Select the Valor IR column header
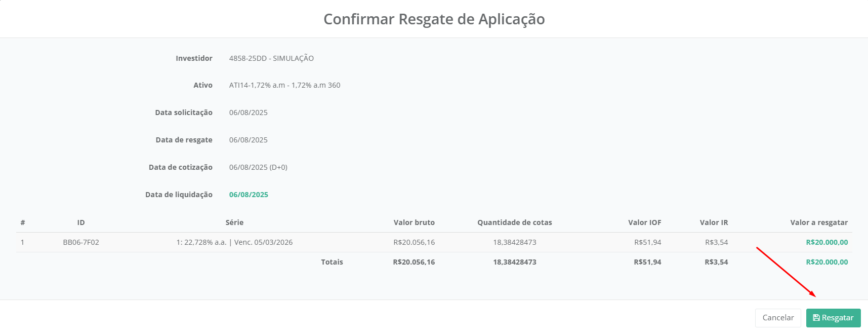The height and width of the screenshot is (335, 868). click(x=714, y=222)
